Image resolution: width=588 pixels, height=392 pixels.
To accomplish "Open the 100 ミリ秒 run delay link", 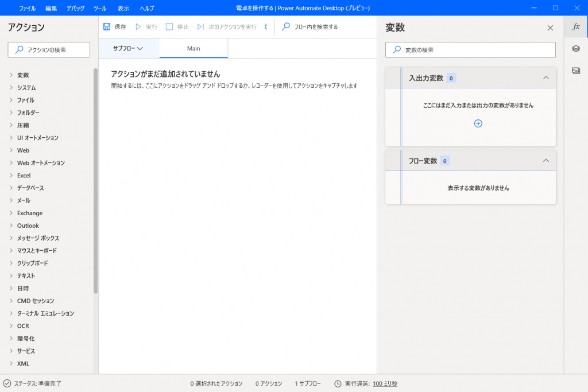I will (x=385, y=383).
